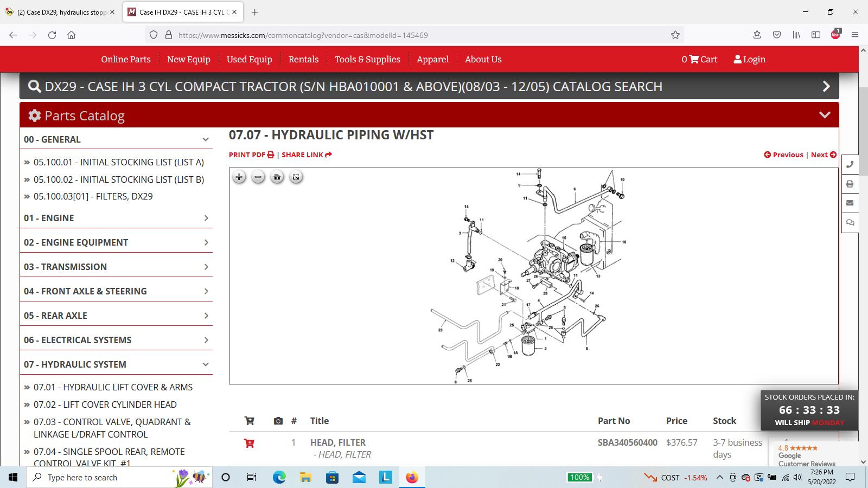The height and width of the screenshot is (488, 868).
Task: Go to Previous diagram
Action: point(783,155)
